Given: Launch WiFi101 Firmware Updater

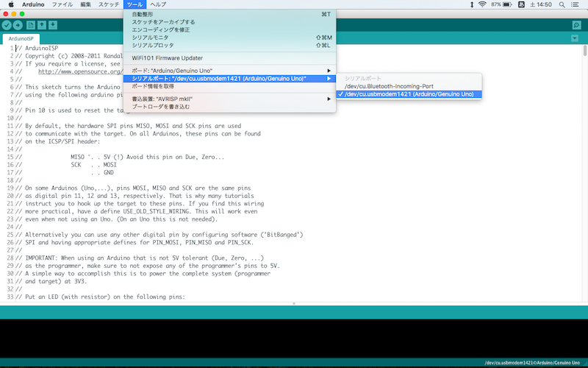Looking at the screenshot, I should (229, 58).
